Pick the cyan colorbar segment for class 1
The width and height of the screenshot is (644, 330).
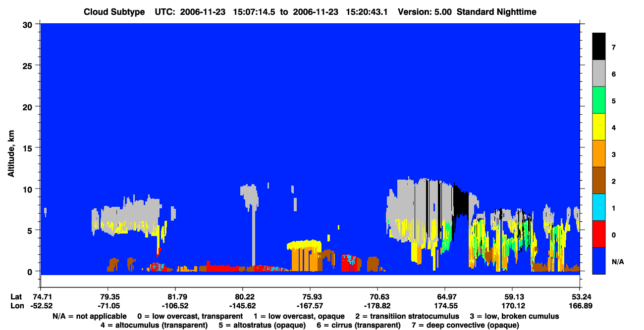(599, 207)
